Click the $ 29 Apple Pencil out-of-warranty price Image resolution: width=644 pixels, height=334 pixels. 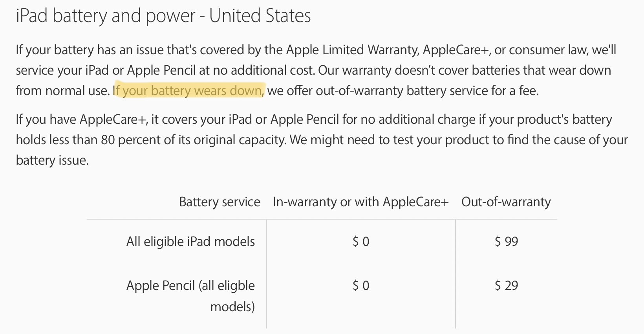(x=507, y=285)
